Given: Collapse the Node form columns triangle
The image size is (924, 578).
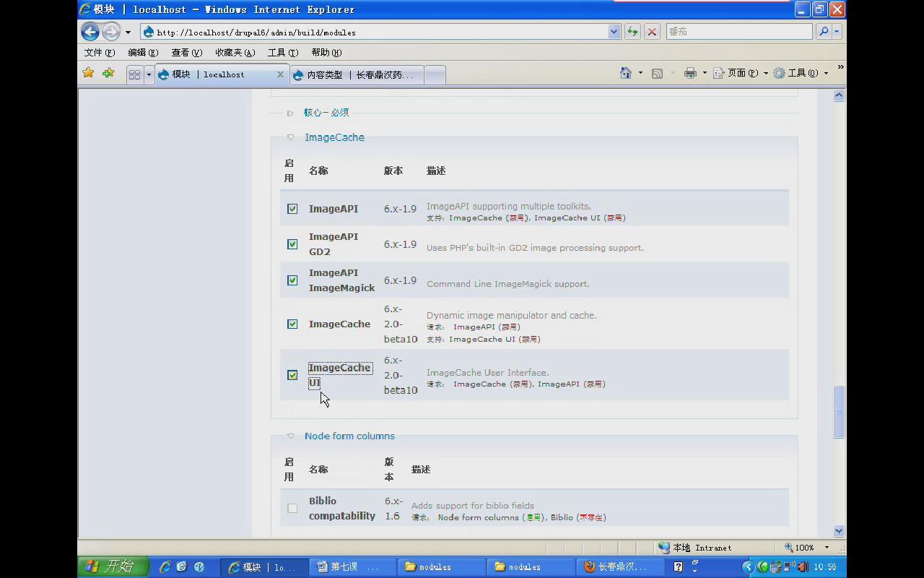Looking at the screenshot, I should pyautogui.click(x=290, y=436).
